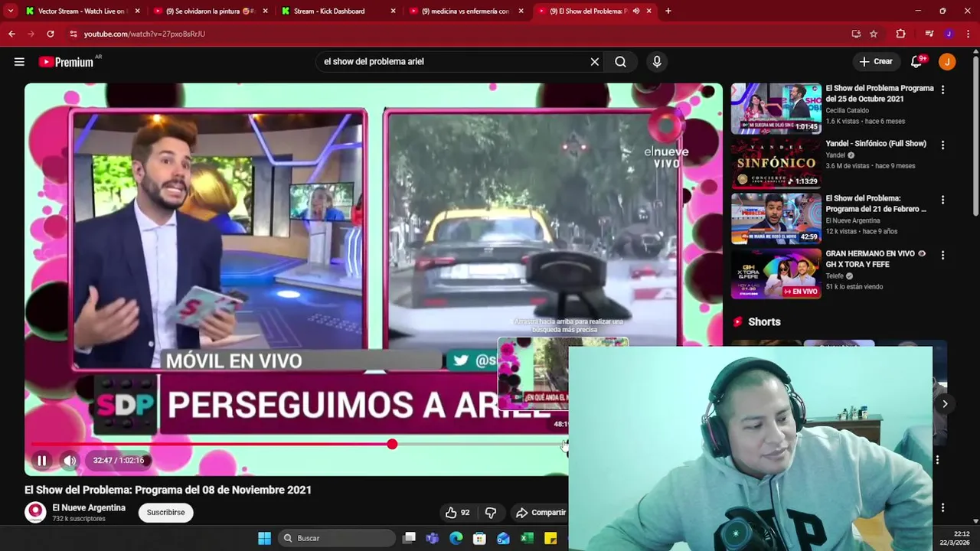Start voice search with the microphone

tap(656, 62)
